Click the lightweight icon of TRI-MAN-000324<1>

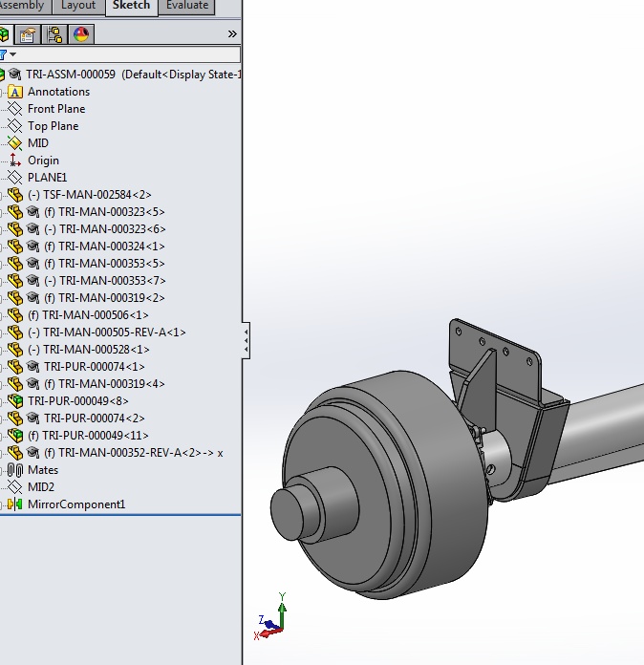point(32,246)
